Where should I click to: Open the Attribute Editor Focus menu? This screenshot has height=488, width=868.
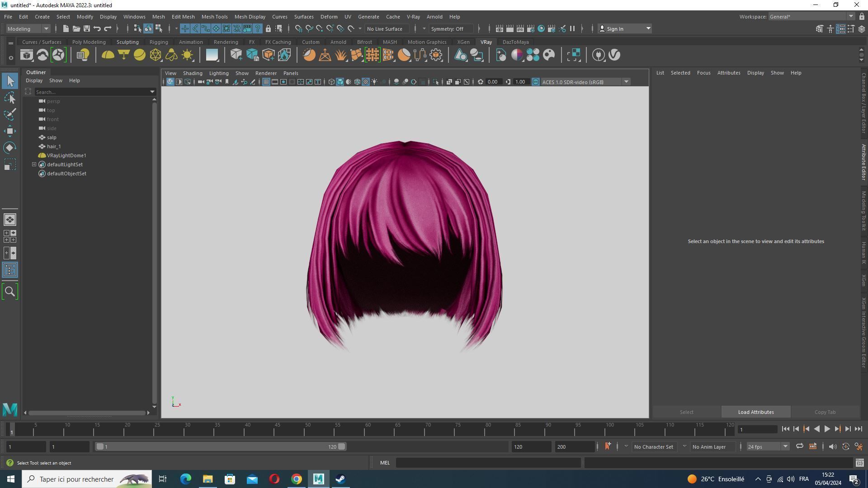[x=703, y=73]
